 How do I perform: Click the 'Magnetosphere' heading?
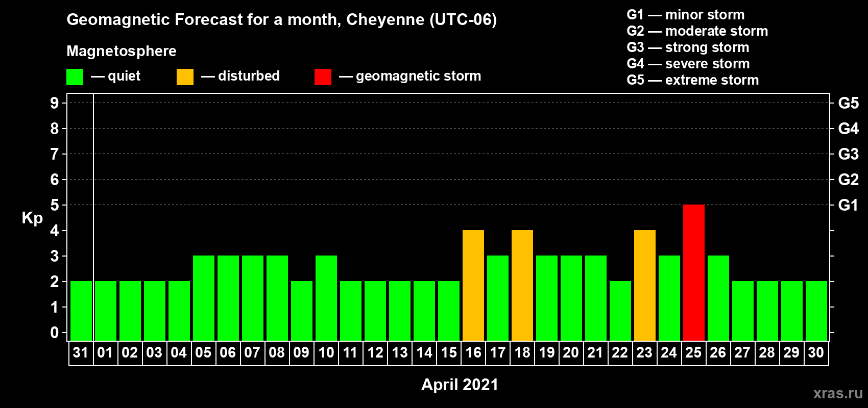[x=122, y=51]
